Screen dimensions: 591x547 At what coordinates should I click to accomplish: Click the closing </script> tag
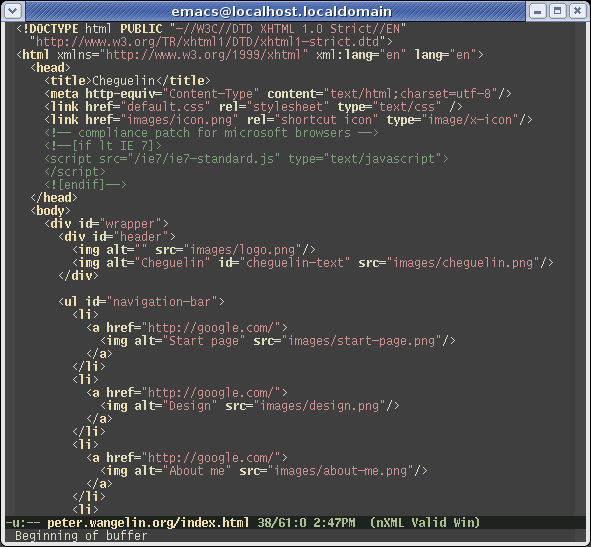click(75, 172)
